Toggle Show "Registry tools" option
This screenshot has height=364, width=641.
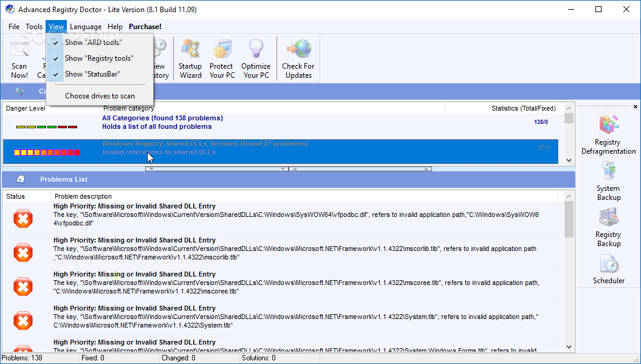99,58
